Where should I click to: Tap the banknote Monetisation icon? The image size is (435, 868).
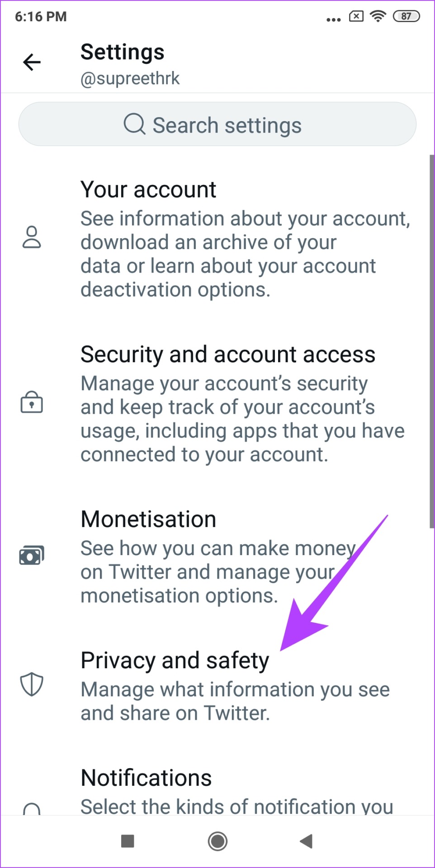pos(32,555)
